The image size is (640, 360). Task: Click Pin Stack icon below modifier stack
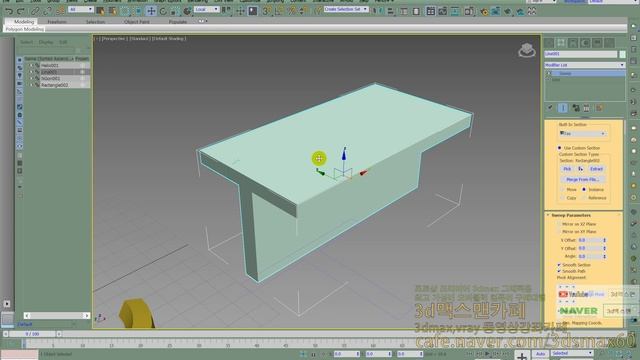(550, 108)
